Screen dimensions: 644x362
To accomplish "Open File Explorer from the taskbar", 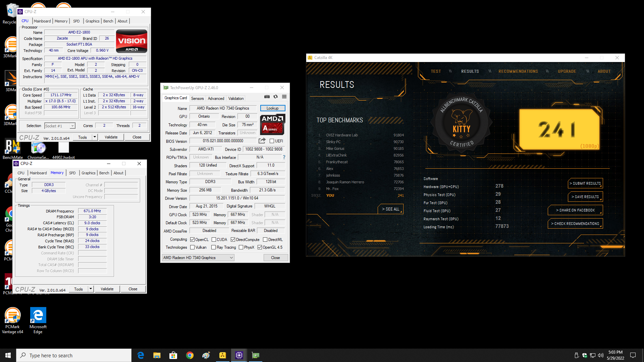I will [x=157, y=355].
